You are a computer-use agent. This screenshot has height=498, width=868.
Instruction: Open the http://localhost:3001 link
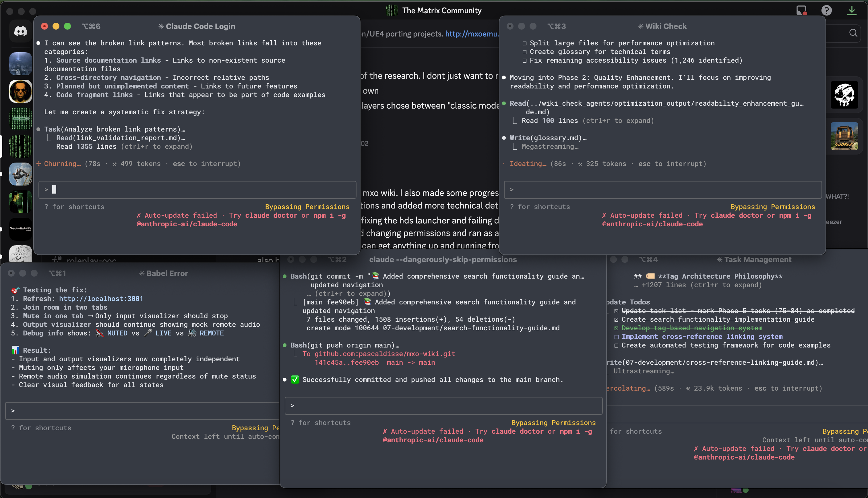pos(101,299)
